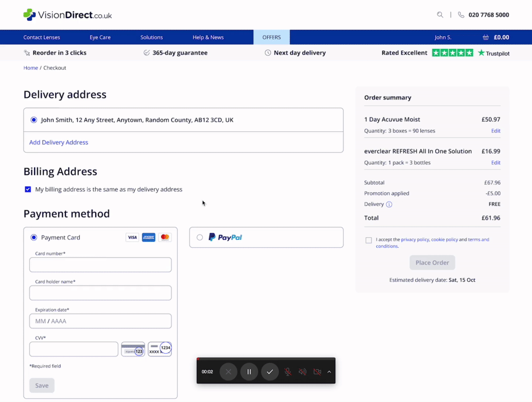Screen dimensions: 532x402
Task: Open the John S. account menu
Action: (443, 37)
